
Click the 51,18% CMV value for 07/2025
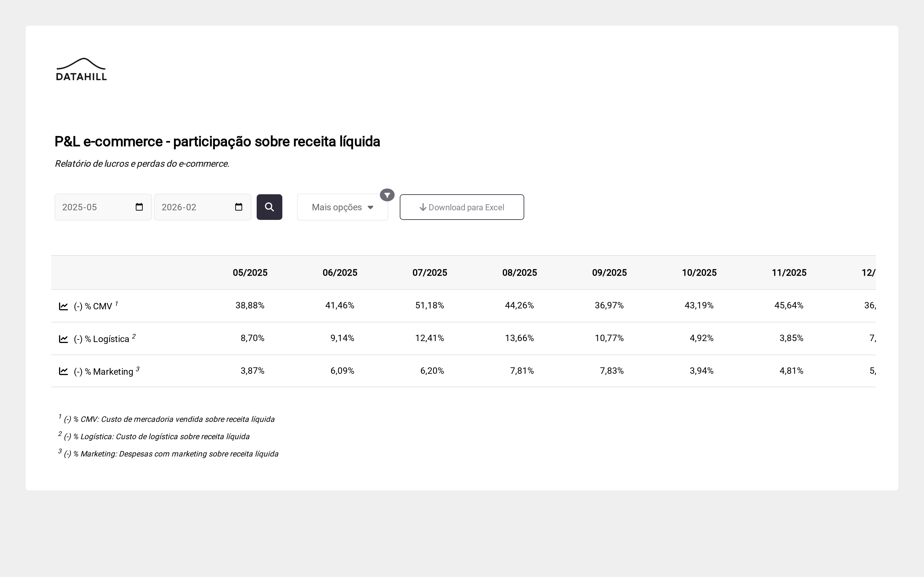(430, 305)
